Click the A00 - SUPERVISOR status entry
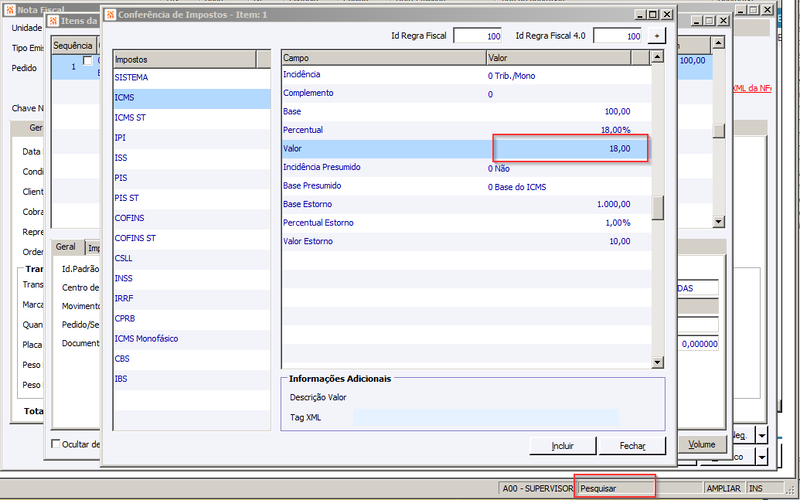 (537, 488)
